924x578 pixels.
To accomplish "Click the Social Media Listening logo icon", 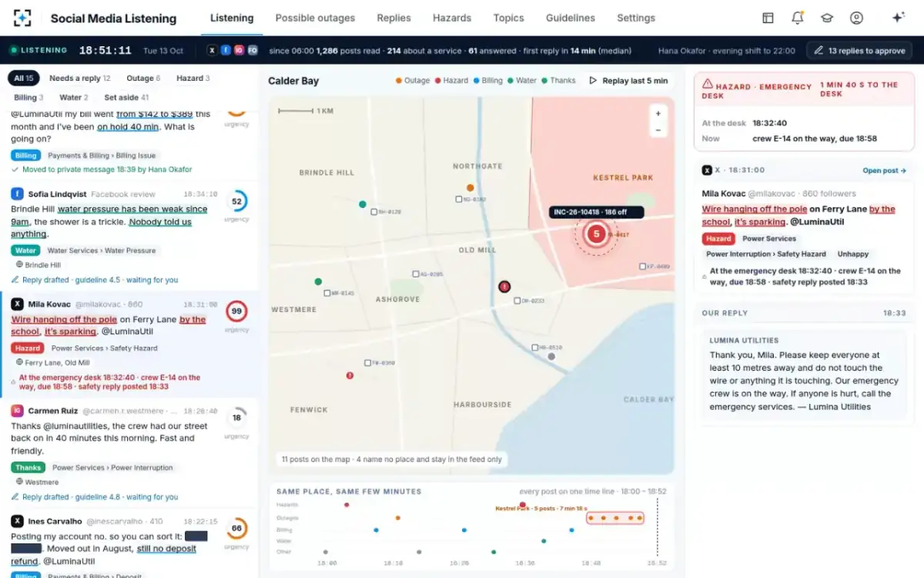I will pos(22,18).
